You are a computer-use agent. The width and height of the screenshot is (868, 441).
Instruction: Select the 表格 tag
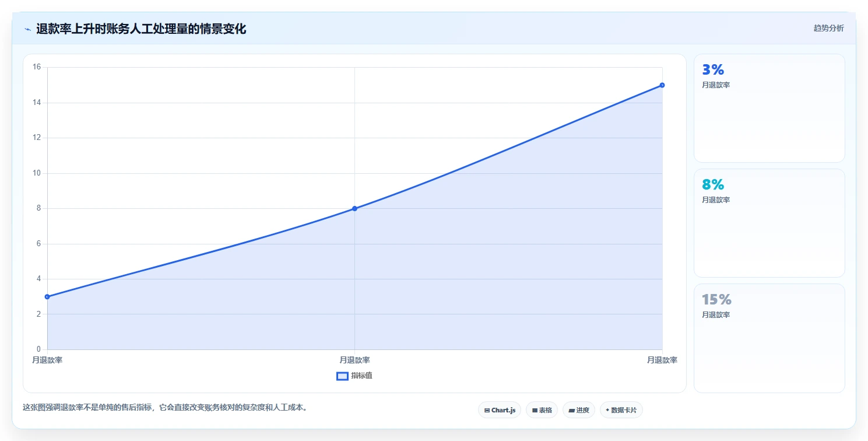pyautogui.click(x=542, y=410)
